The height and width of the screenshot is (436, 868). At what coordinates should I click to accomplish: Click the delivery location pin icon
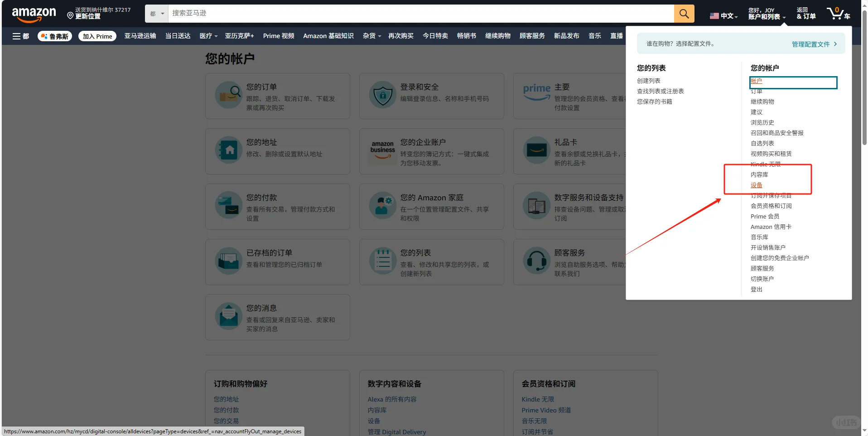coord(70,16)
